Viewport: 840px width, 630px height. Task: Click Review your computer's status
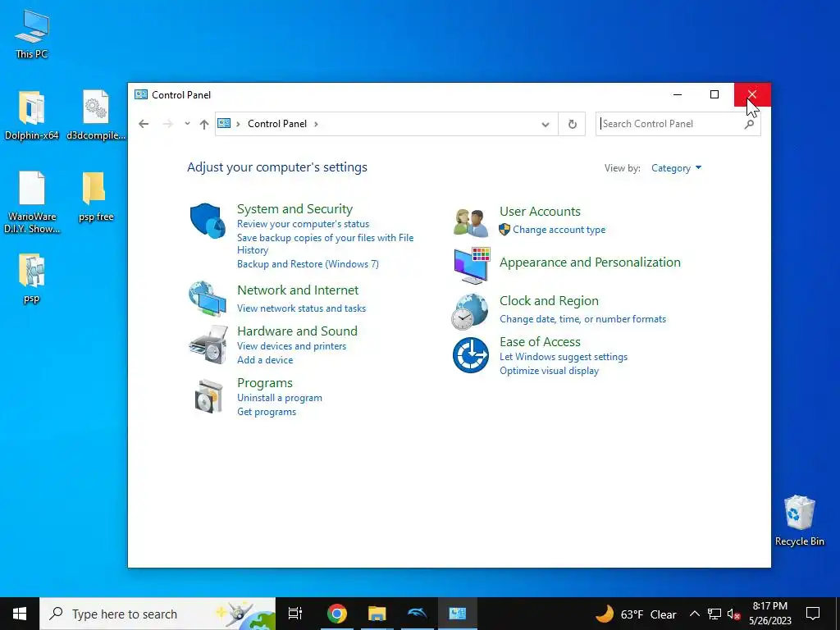point(303,224)
